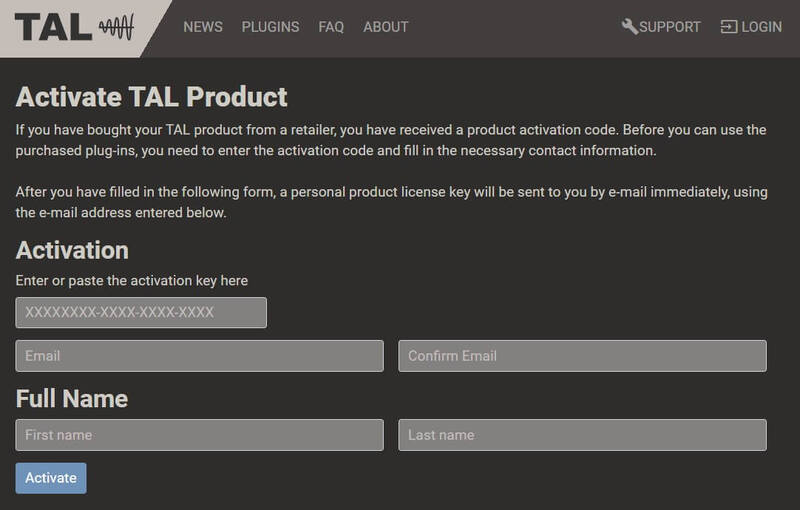Viewport: 800px width, 510px height.
Task: Click into the Email field
Action: point(199,356)
